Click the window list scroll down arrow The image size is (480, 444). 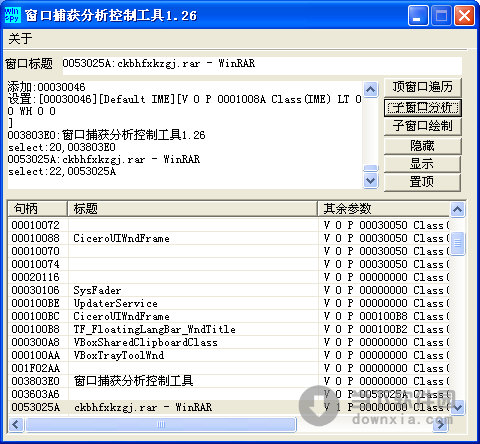[457, 407]
